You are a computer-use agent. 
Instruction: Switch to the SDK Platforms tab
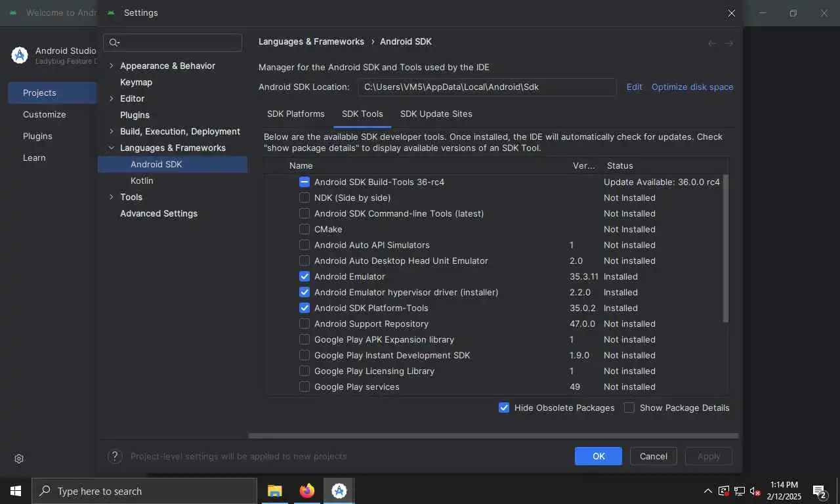(296, 114)
